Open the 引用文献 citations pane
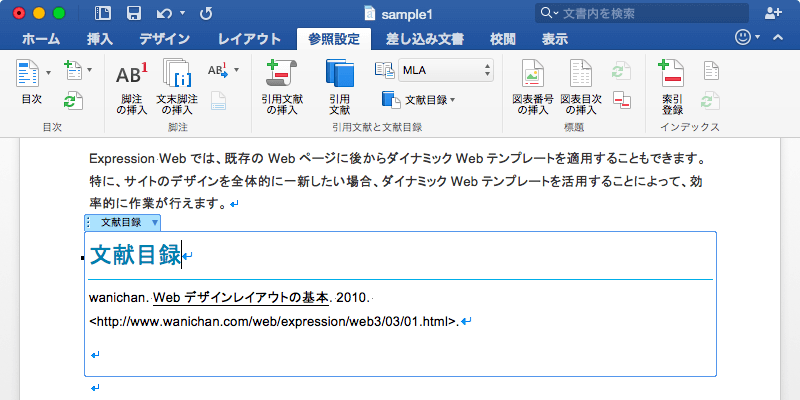This screenshot has width=800, height=400. (339, 86)
